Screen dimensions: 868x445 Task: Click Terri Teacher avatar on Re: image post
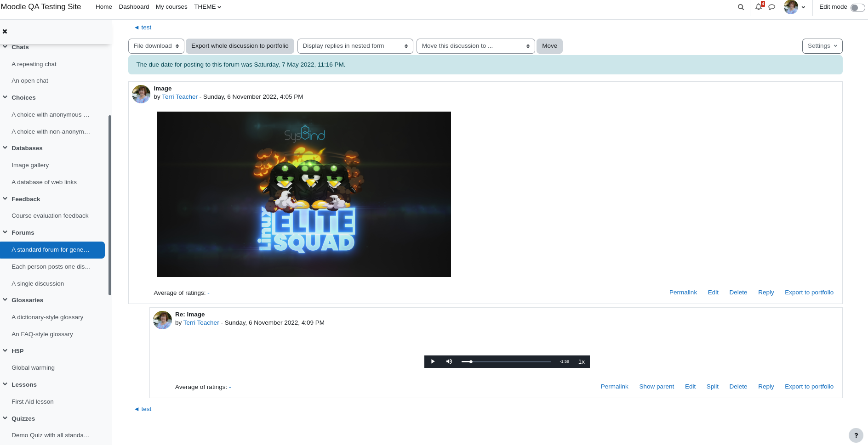tap(162, 320)
